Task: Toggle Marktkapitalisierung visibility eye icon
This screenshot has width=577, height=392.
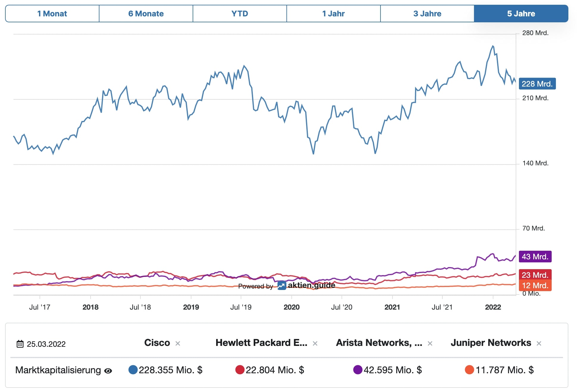Action: point(108,371)
